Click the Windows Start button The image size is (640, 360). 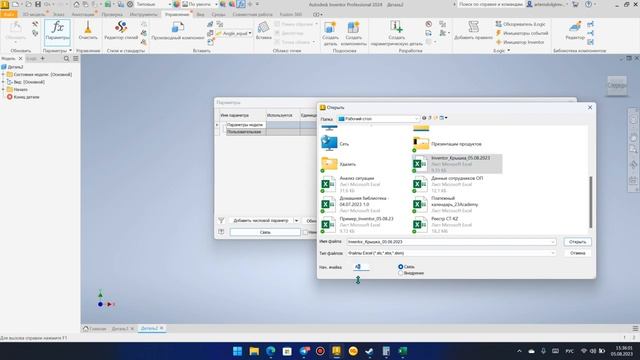pos(237,351)
